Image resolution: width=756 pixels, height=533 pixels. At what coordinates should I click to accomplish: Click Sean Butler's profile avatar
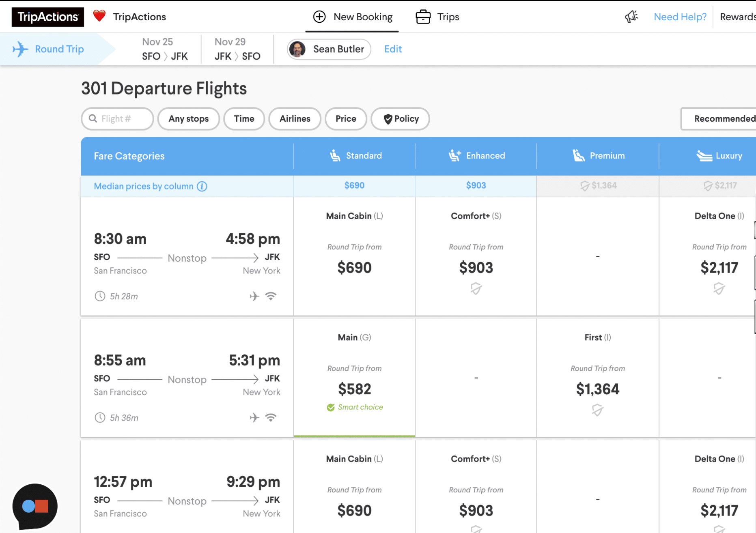click(297, 49)
